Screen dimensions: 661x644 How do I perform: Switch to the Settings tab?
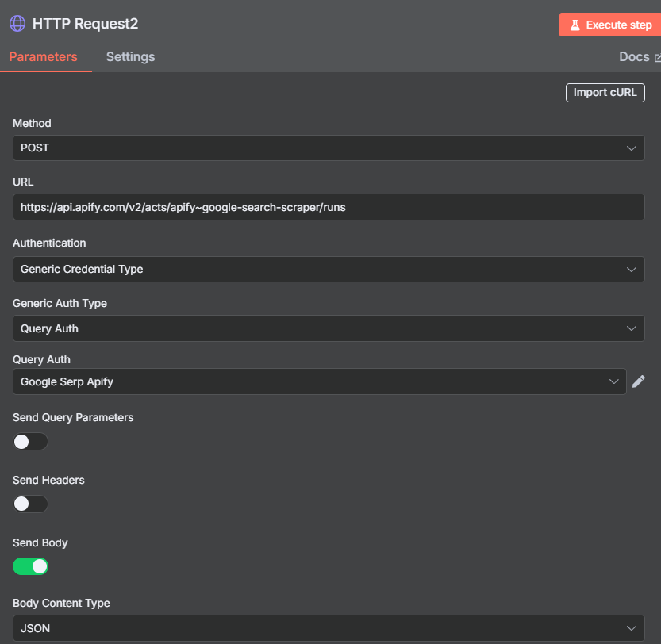point(130,57)
